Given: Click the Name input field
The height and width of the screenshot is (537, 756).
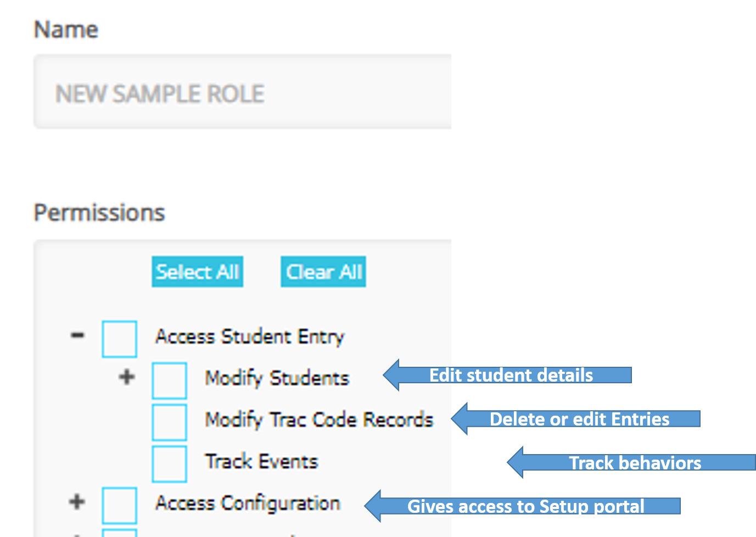Looking at the screenshot, I should coord(242,92).
